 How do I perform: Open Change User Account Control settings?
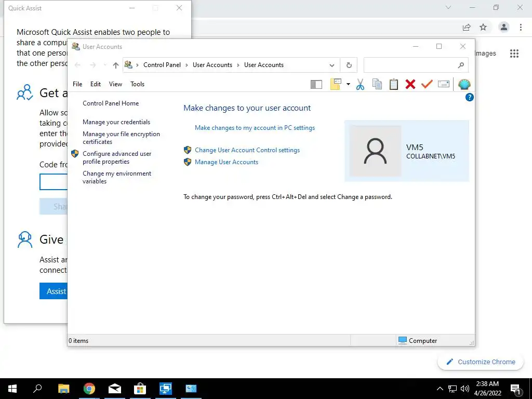pyautogui.click(x=247, y=150)
